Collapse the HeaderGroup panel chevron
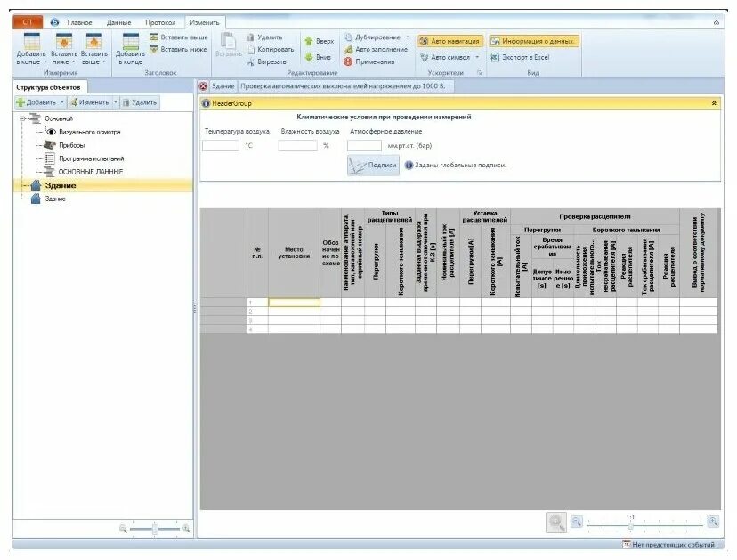Screen dimensions: 737x560 tap(714, 103)
